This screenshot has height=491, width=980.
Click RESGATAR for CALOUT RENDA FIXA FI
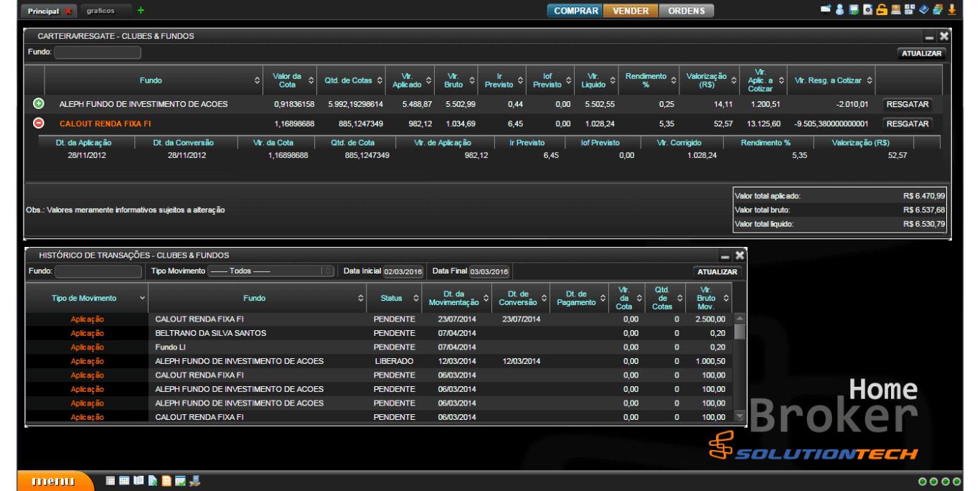[x=908, y=123]
